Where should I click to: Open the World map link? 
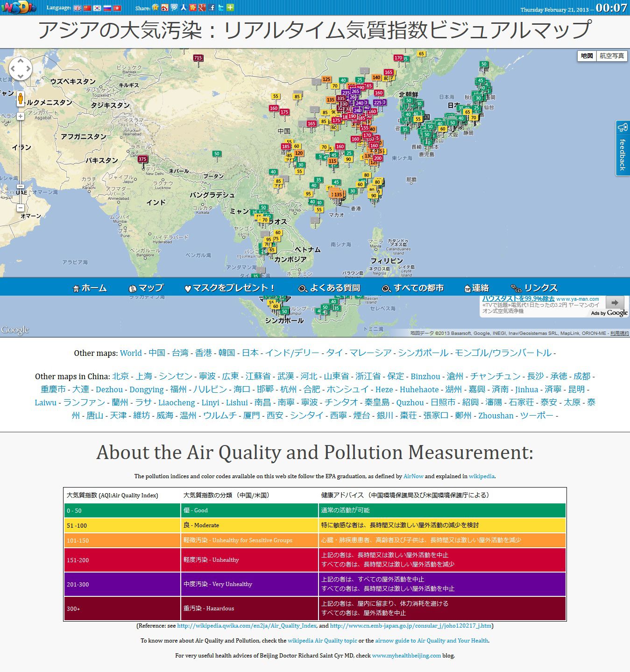click(x=131, y=353)
